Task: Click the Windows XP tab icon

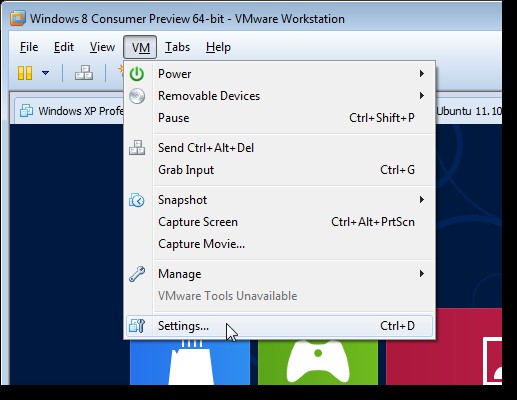Action: (26, 111)
